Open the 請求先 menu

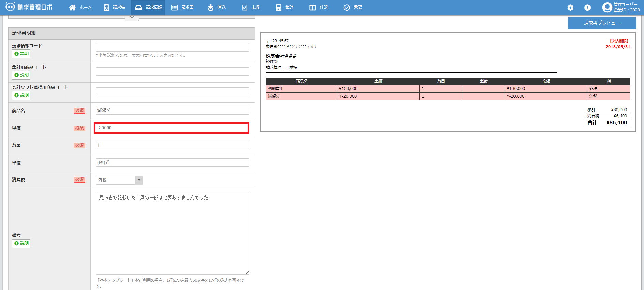tap(114, 8)
